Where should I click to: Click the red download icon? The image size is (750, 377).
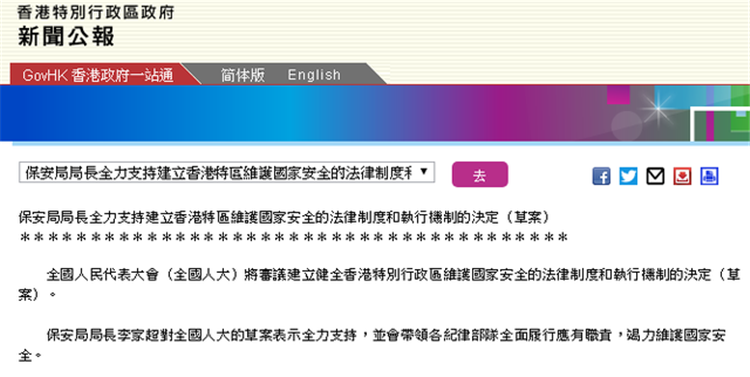(683, 176)
